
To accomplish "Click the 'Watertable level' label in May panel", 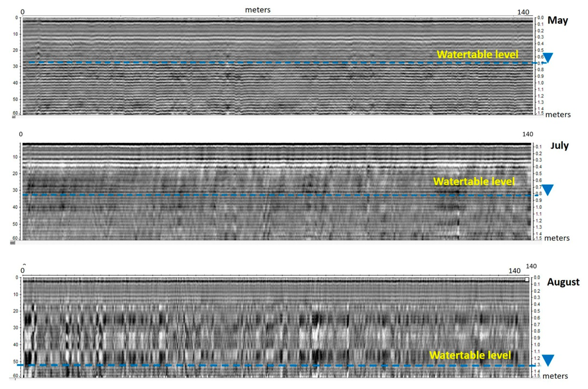I will point(477,54).
